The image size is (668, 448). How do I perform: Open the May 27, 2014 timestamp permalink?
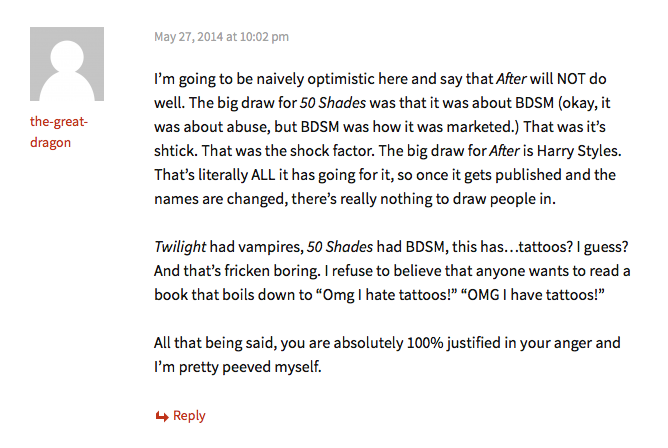coord(221,37)
